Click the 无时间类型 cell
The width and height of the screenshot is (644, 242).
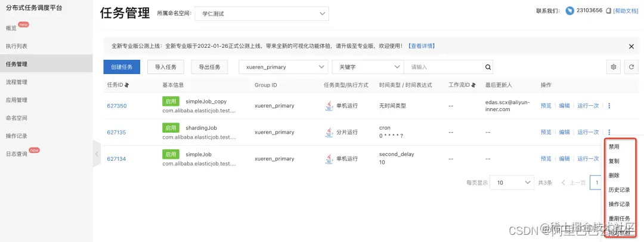pos(392,106)
